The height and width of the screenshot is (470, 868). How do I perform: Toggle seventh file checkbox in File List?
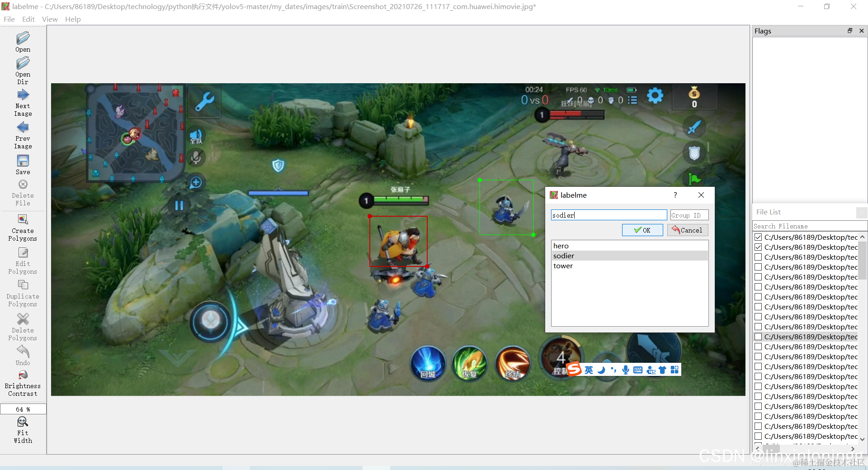tap(758, 297)
